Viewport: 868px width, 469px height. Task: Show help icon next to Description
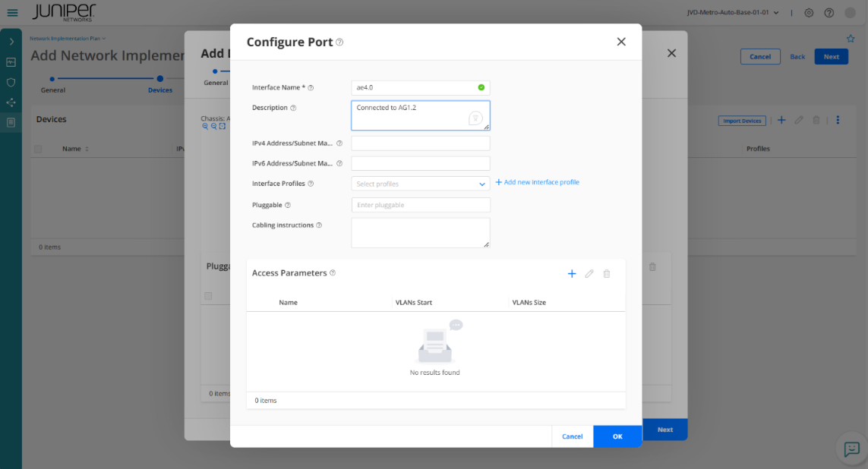point(293,108)
